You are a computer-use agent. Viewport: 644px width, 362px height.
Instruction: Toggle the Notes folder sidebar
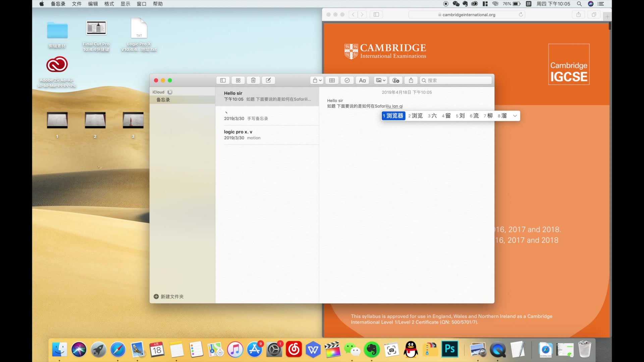tap(223, 80)
